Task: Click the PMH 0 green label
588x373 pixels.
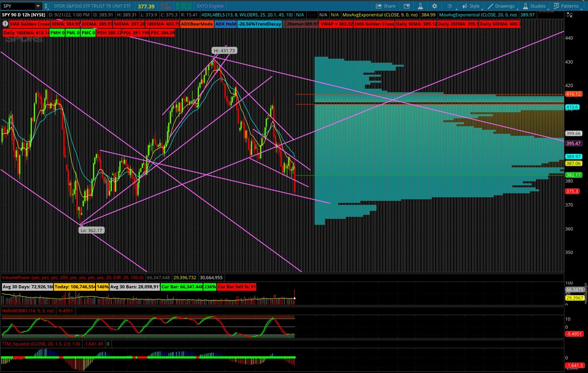Action: (57, 33)
